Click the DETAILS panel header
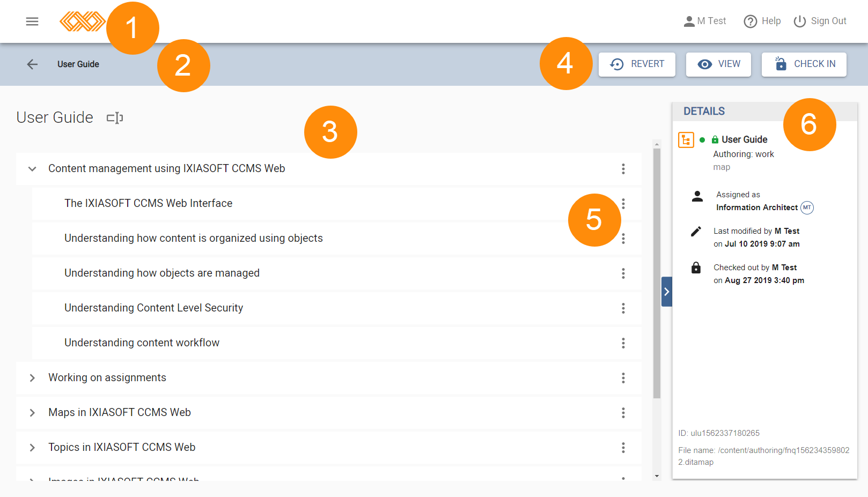 764,112
